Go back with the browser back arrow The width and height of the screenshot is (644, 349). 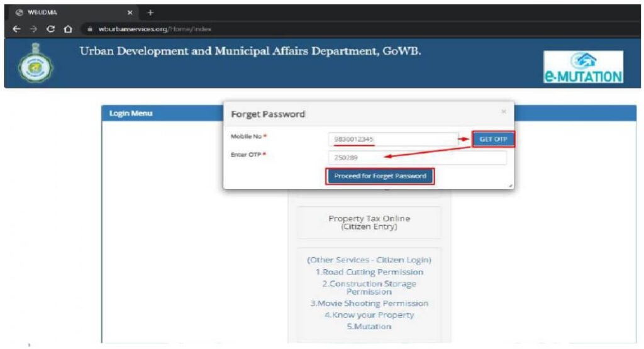coord(17,29)
